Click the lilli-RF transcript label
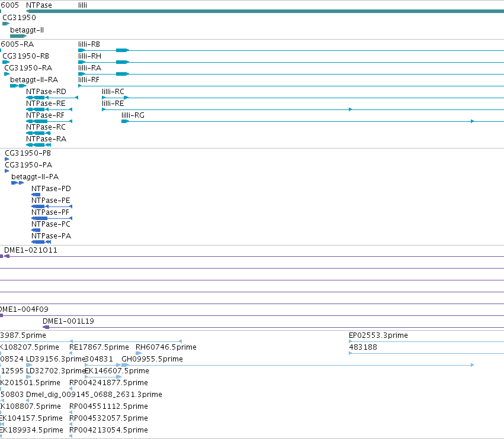 pos(89,80)
